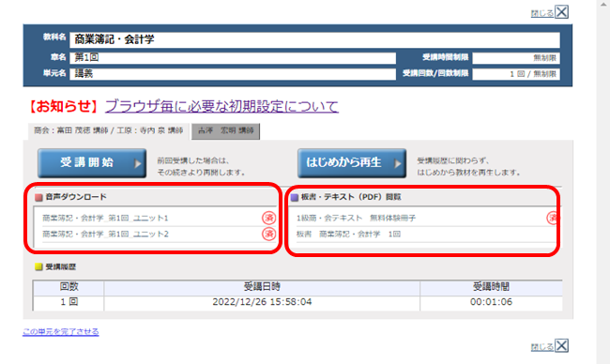Open the ブラウザ毎に必要な初期設定について link
Image resolution: width=610 pixels, height=364 pixels.
pos(221,106)
